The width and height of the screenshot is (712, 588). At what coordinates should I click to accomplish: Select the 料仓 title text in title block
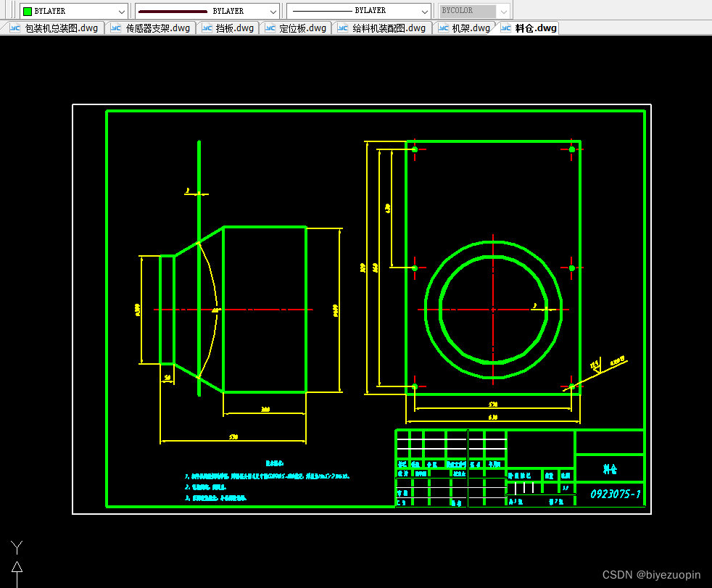(x=610, y=469)
